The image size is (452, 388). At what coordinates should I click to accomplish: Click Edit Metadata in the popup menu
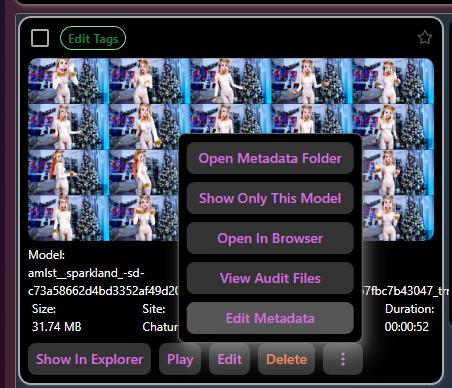270,318
